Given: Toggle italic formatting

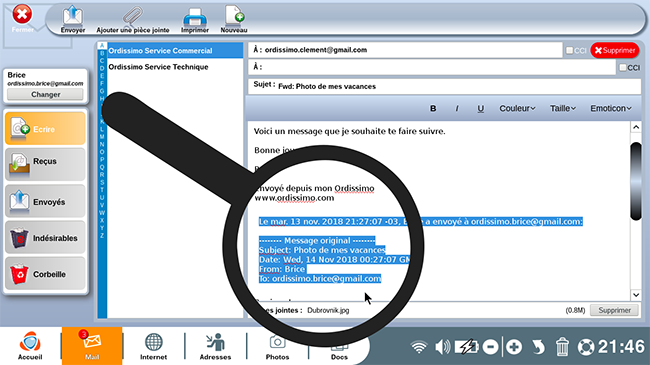Looking at the screenshot, I should (x=457, y=108).
